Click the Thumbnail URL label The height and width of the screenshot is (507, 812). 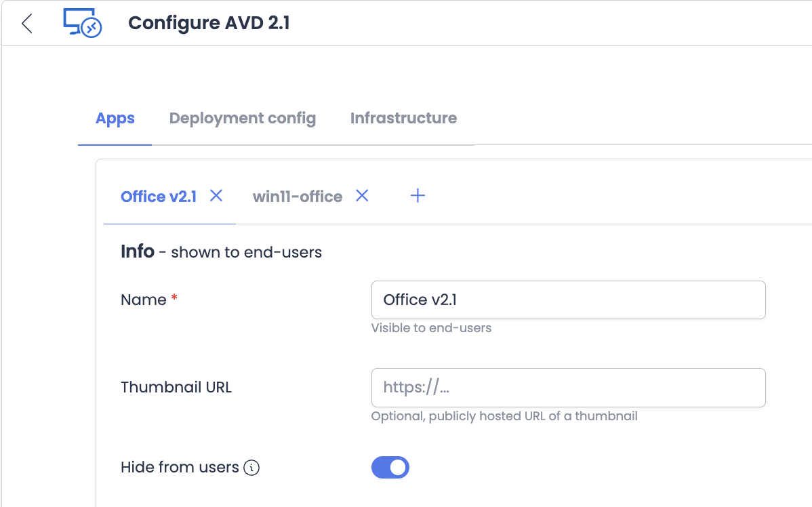176,388
